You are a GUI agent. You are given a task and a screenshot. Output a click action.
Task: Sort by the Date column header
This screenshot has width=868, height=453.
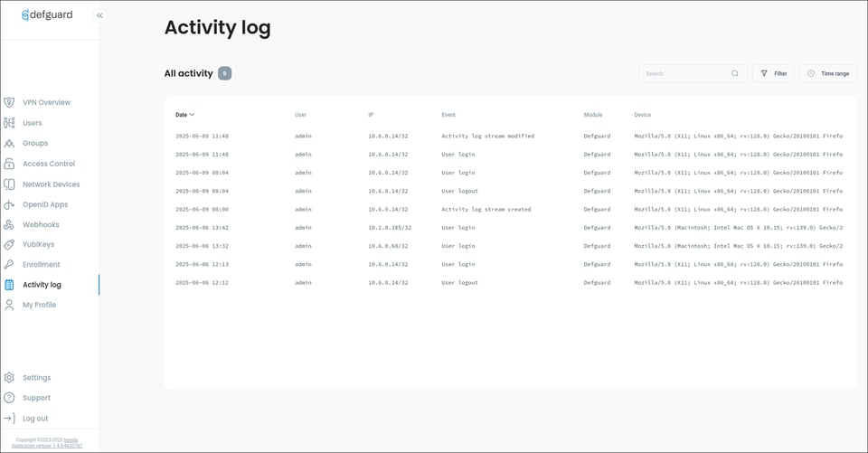184,115
